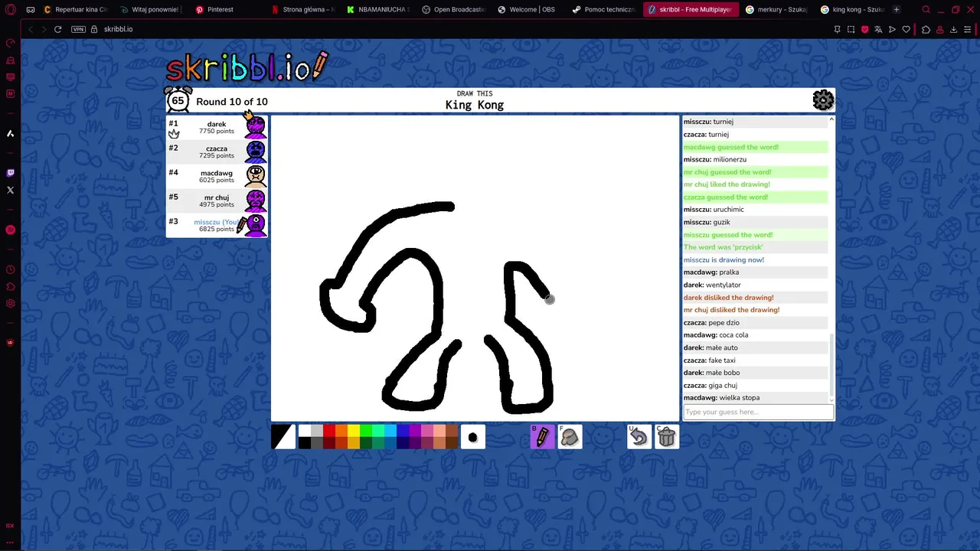980x551 pixels.
Task: Switch to Strona główna tab
Action: pos(302,9)
